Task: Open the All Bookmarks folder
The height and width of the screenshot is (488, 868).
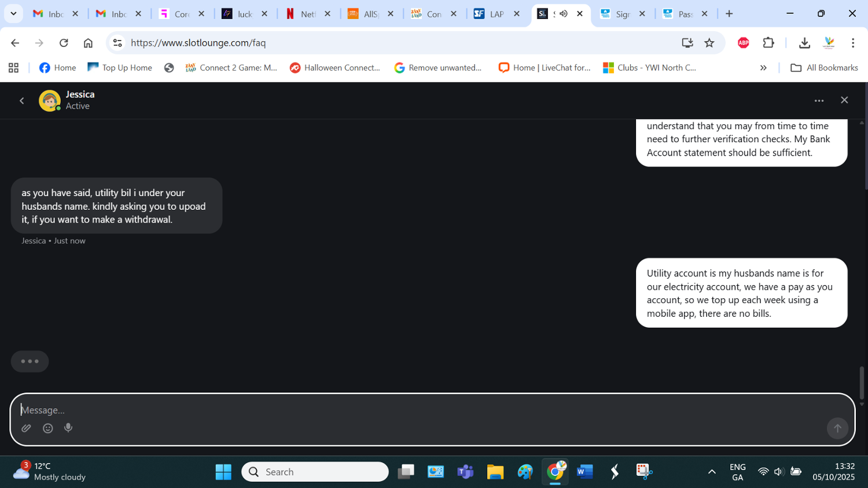Action: pos(824,68)
